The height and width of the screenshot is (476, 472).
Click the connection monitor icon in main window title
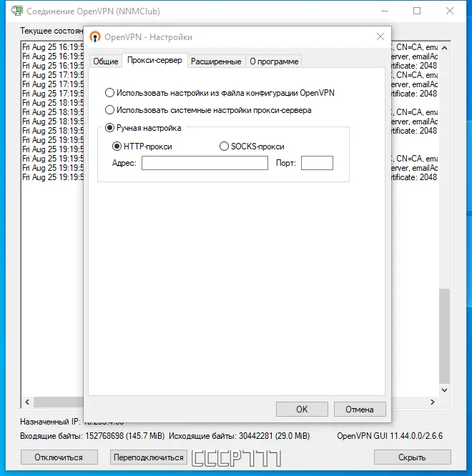(x=17, y=11)
